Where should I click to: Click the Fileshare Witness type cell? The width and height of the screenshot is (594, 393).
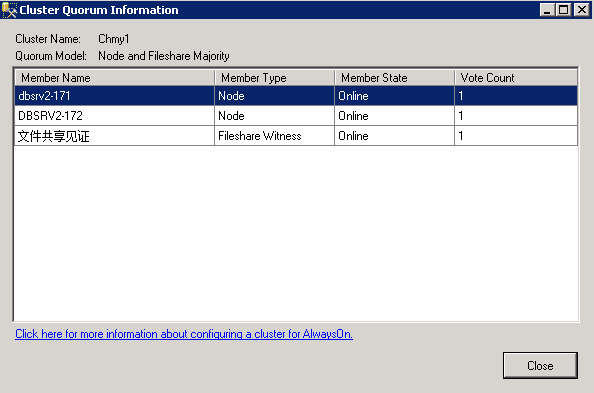[x=274, y=136]
